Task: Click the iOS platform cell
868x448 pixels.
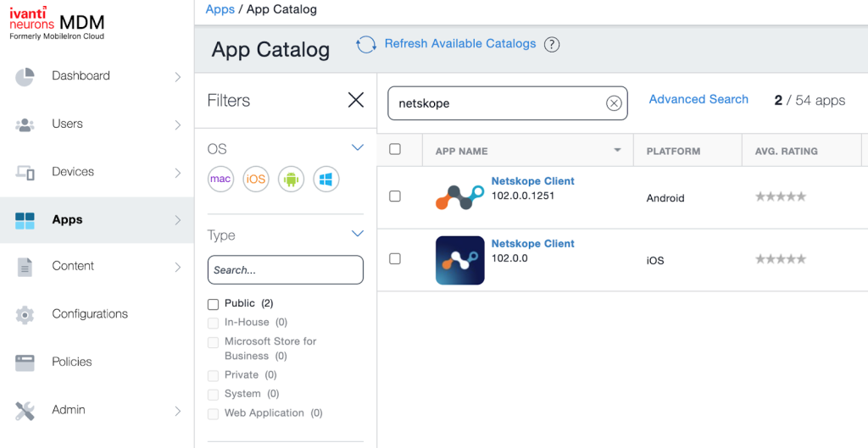Action: 655,261
